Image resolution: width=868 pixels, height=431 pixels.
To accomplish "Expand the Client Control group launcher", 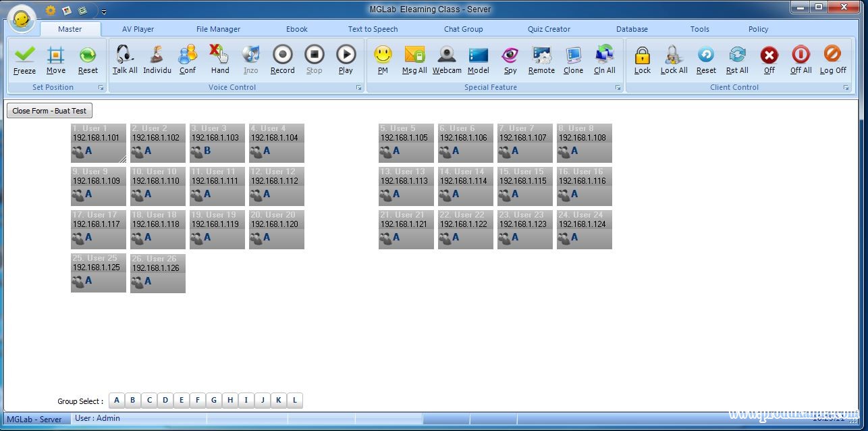I will click(x=846, y=88).
